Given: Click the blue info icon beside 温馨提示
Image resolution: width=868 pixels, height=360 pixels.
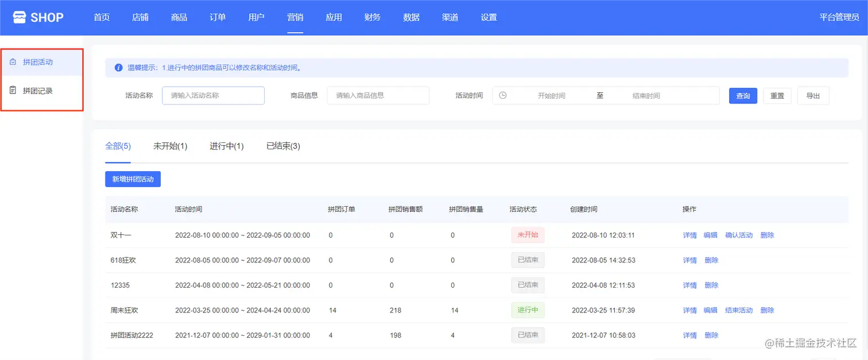Looking at the screenshot, I should tap(119, 67).
